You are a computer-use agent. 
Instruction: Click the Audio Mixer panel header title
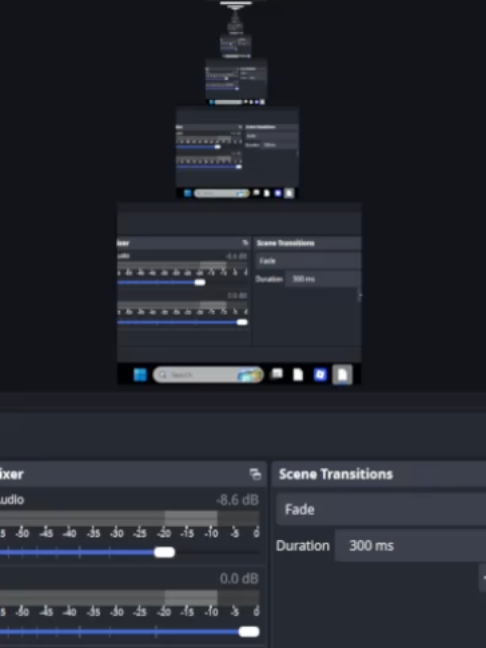(12, 474)
